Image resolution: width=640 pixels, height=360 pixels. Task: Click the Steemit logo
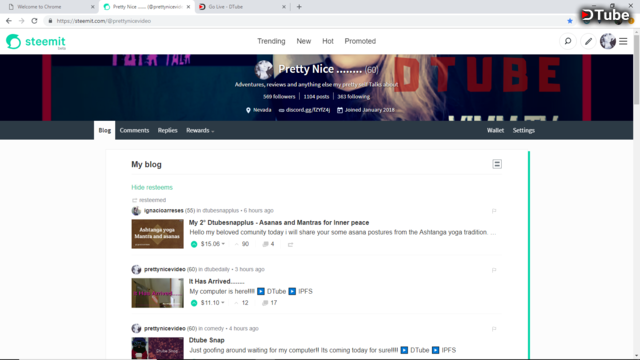(36, 42)
